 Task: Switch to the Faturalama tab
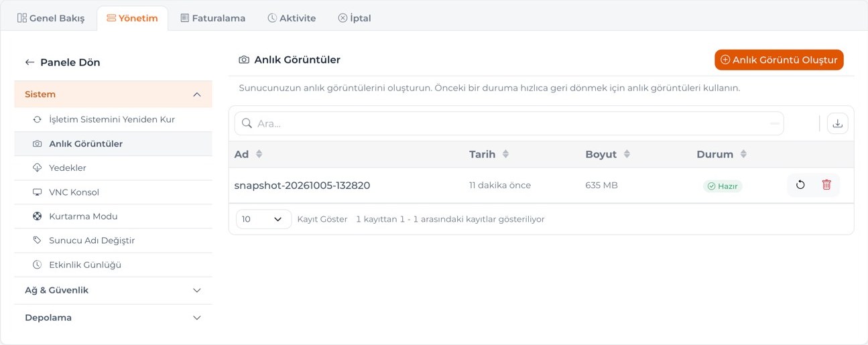pyautogui.click(x=212, y=18)
